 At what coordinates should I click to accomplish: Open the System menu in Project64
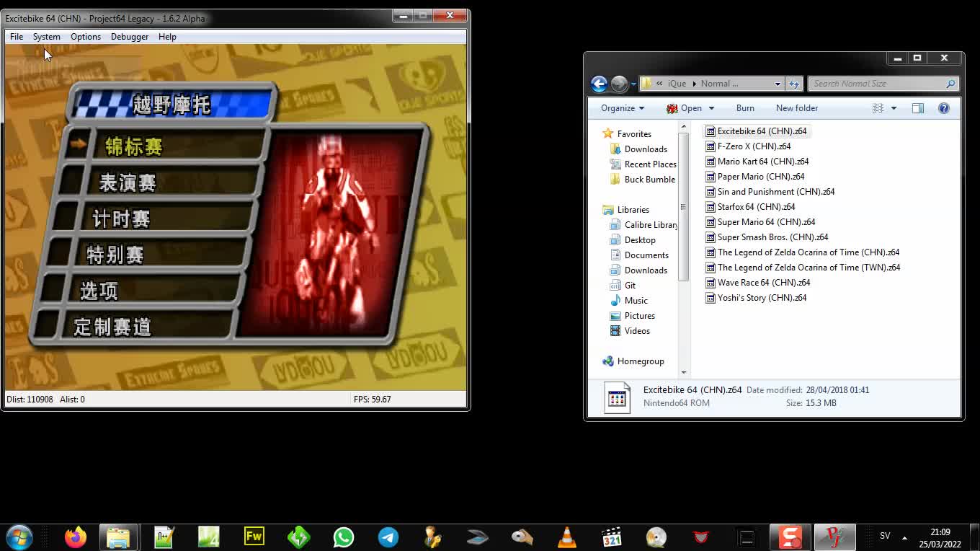(x=47, y=37)
